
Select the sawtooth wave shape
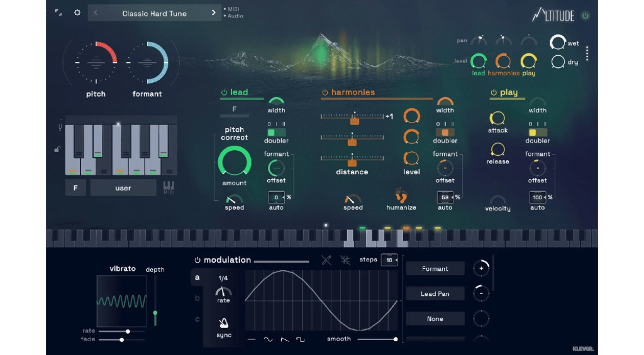point(285,339)
